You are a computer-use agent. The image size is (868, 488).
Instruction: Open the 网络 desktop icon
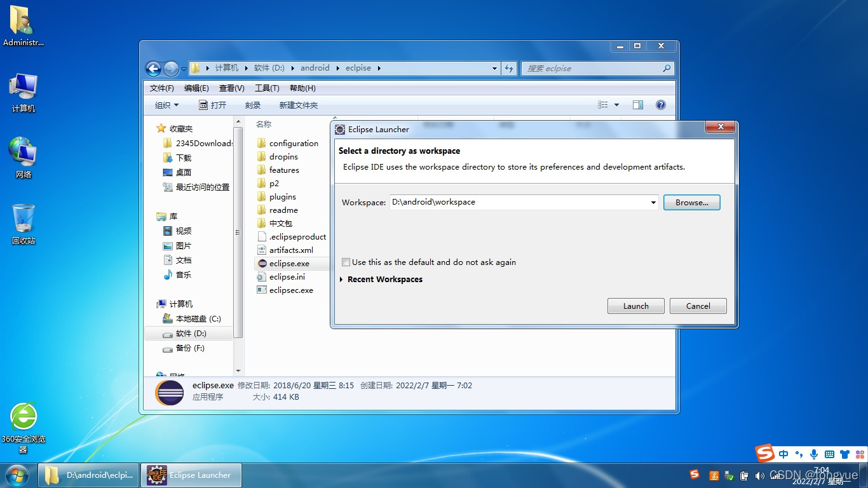(x=24, y=158)
